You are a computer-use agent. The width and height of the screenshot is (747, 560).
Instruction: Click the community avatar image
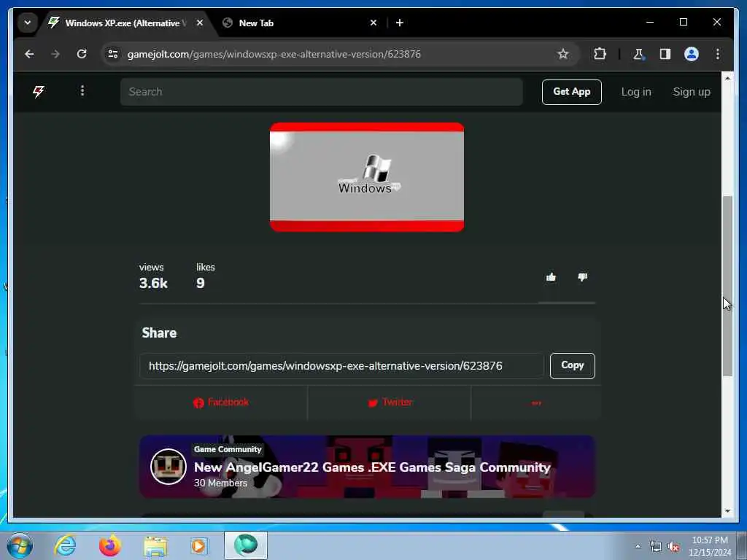point(169,467)
